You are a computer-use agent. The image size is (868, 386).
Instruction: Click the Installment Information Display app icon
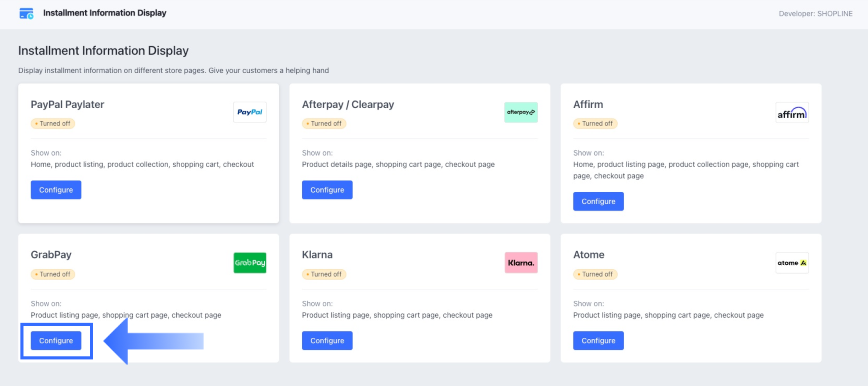[26, 13]
